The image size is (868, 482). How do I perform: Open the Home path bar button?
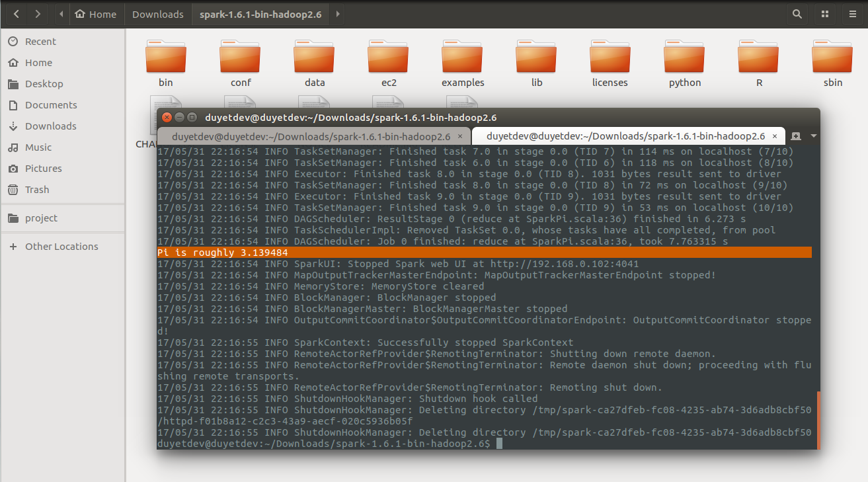tap(96, 14)
